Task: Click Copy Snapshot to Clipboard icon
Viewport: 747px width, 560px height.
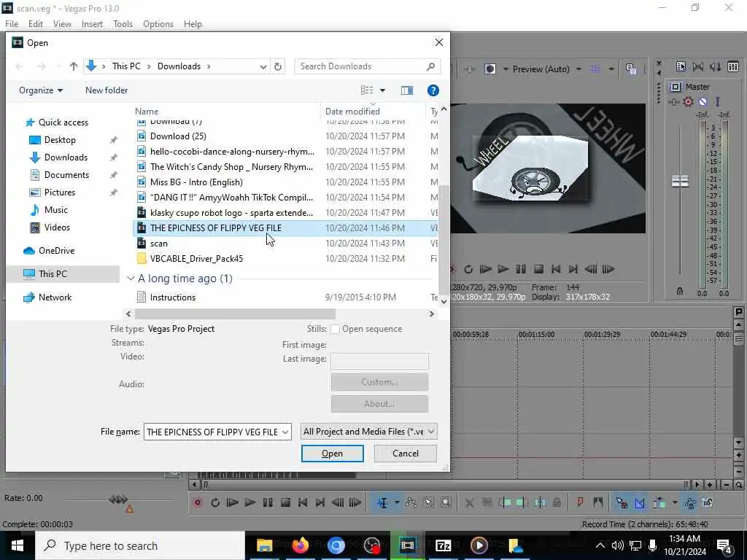Action: point(631,69)
